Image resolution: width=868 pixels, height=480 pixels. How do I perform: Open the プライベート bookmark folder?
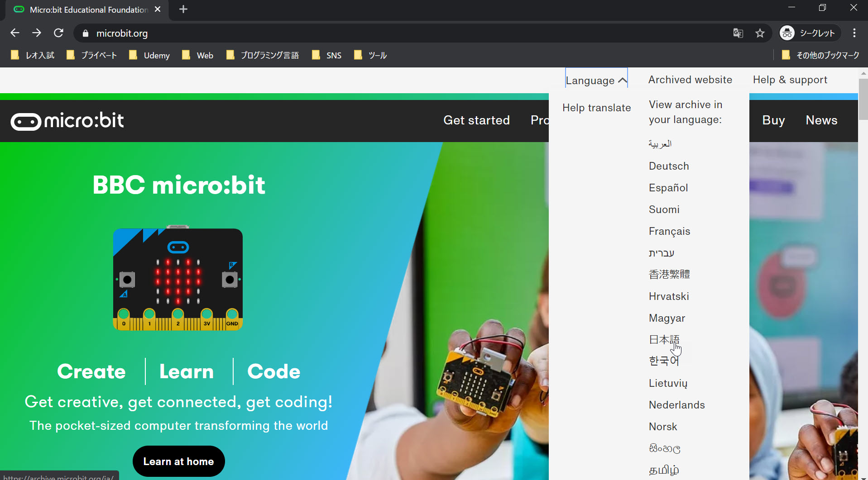(92, 55)
